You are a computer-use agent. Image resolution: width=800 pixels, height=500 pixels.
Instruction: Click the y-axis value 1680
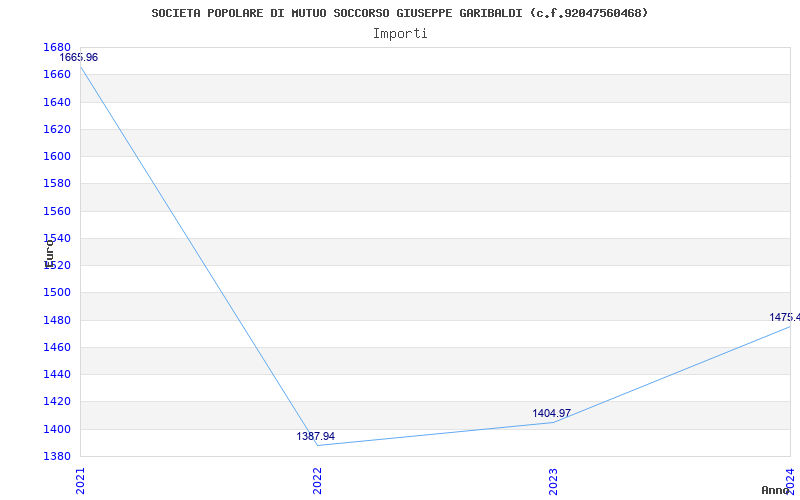57,47
